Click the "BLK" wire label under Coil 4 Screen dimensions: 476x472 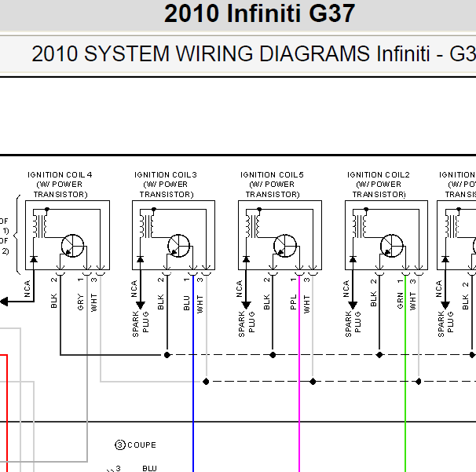pyautogui.click(x=53, y=301)
